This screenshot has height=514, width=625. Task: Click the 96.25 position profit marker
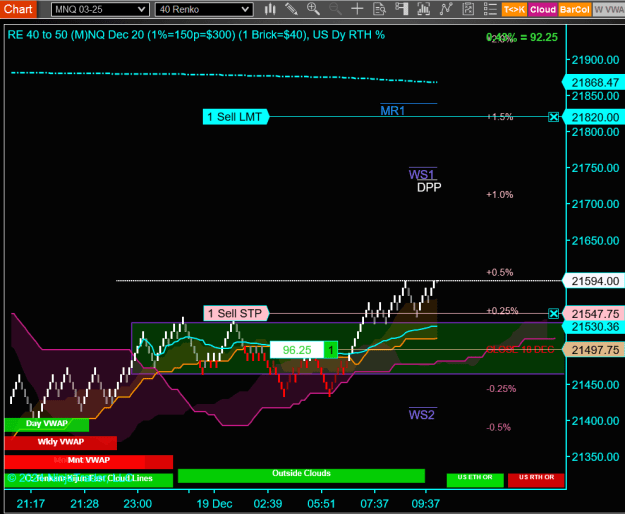pos(297,350)
